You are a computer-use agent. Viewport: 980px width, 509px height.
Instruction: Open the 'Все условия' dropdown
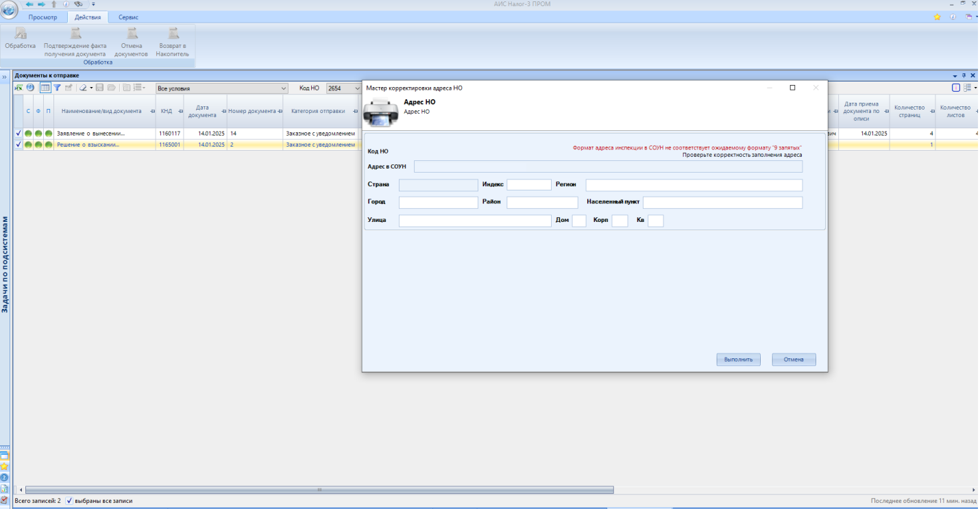coord(284,88)
